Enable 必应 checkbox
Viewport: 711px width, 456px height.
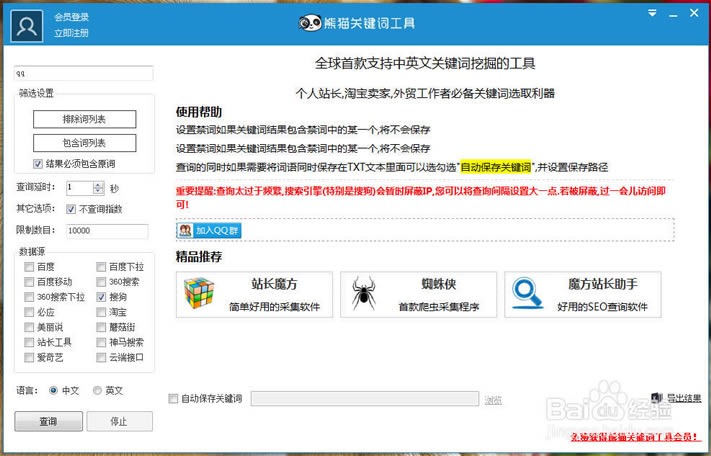click(29, 312)
